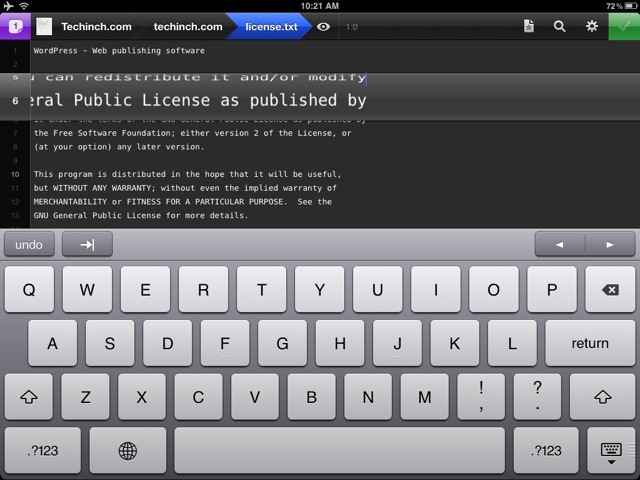Screen dimensions: 640x480
Task: Tap the backspace delete key
Action: coord(610,289)
